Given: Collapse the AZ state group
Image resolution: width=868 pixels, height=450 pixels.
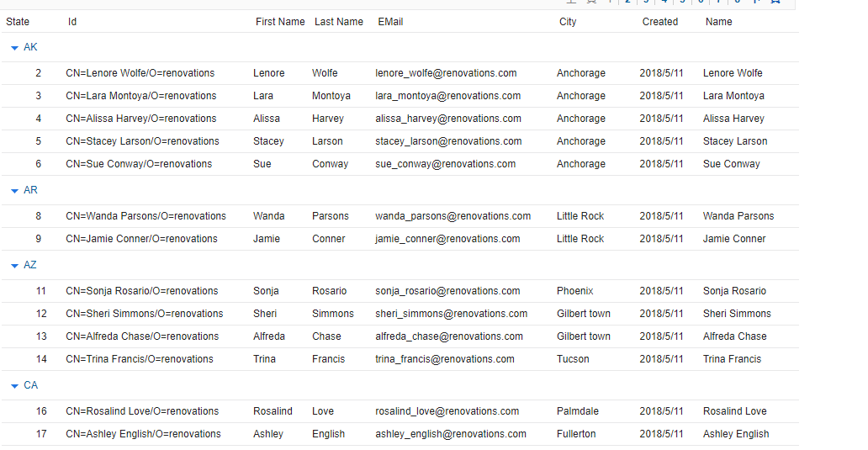Looking at the screenshot, I should point(14,266).
